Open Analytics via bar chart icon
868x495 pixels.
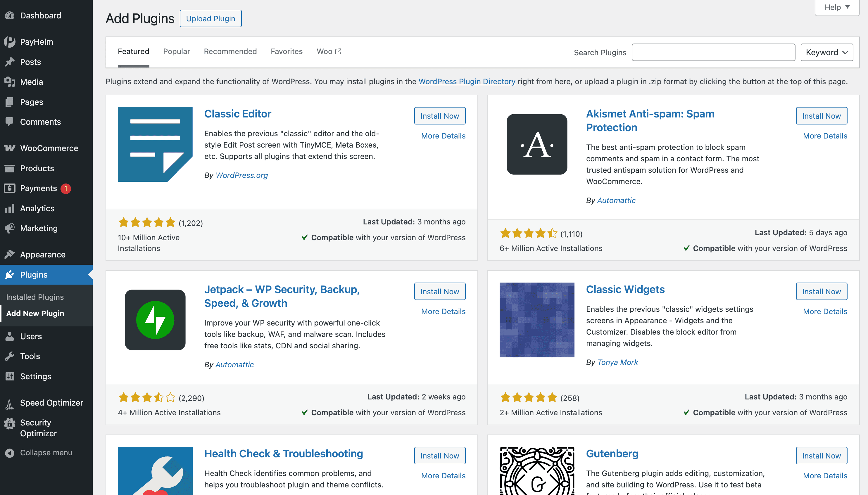coord(10,208)
